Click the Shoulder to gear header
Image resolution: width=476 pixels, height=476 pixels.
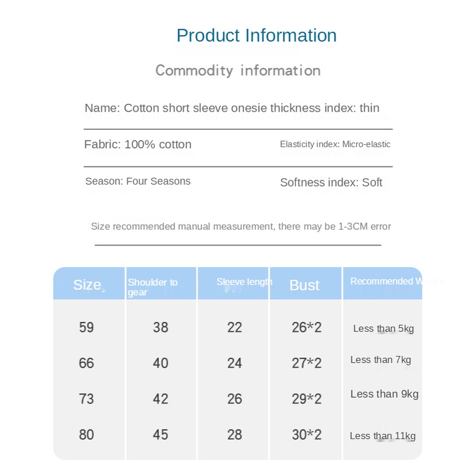(152, 287)
